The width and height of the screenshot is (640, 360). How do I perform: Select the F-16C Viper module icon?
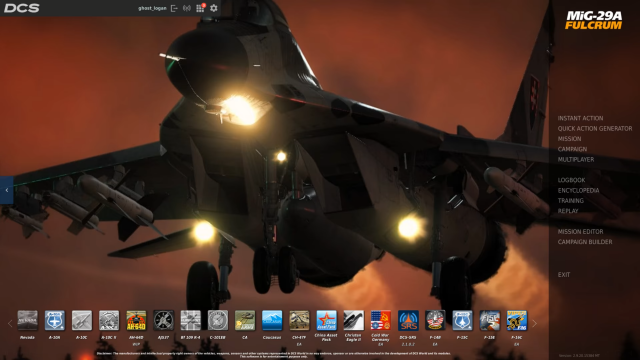click(x=517, y=320)
